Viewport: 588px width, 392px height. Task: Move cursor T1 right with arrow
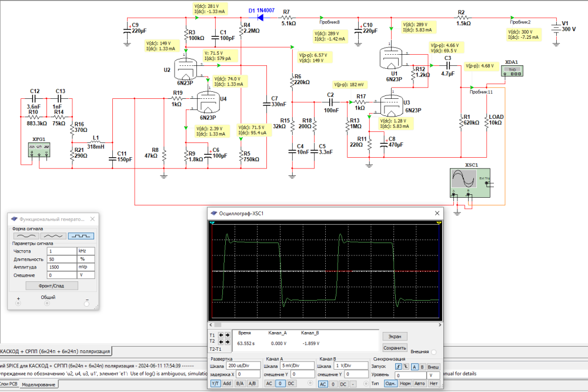(228, 335)
